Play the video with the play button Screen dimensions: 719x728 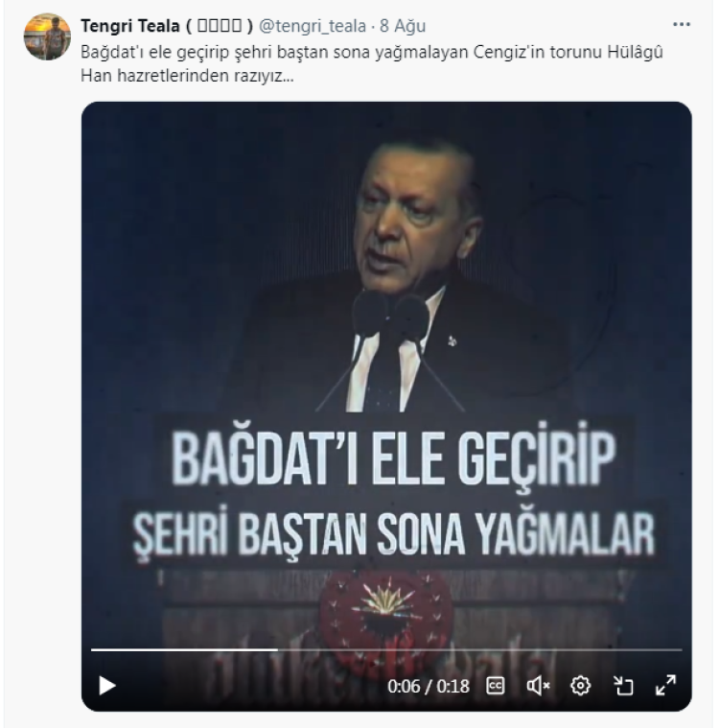click(x=107, y=686)
